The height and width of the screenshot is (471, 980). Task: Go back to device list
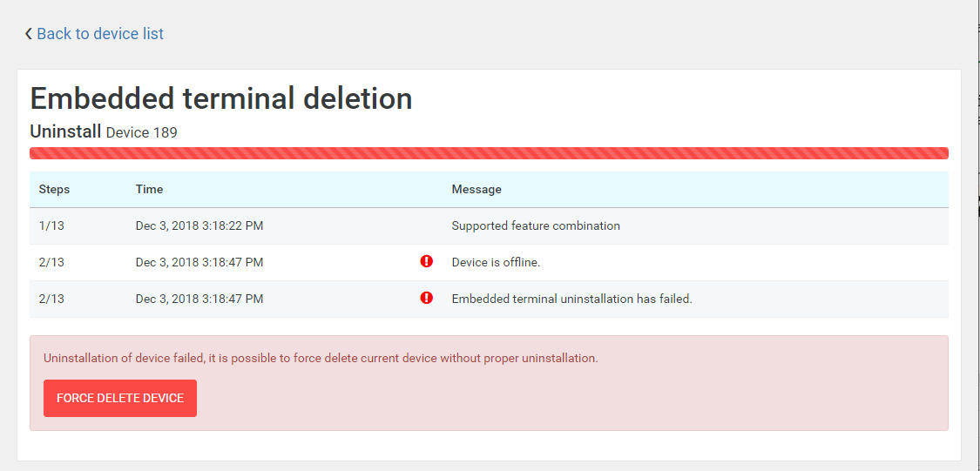(x=99, y=34)
